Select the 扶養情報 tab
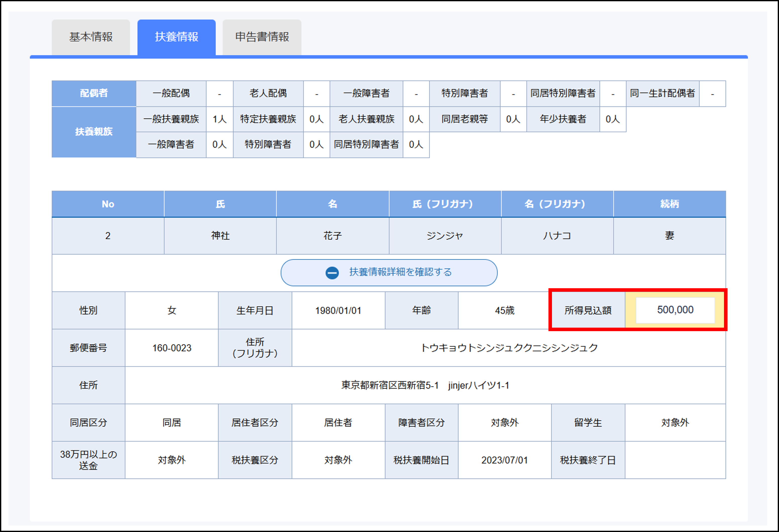The height and width of the screenshot is (532, 779). point(176,37)
